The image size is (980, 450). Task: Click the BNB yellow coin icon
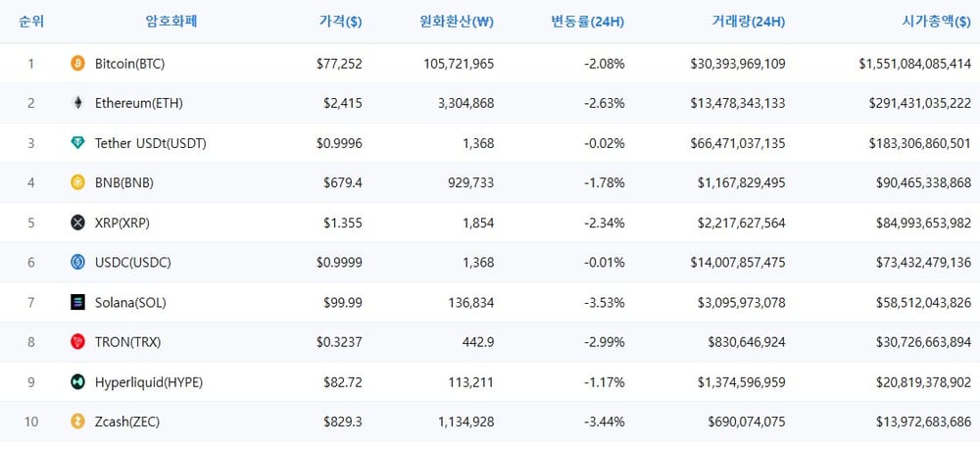pyautogui.click(x=77, y=182)
